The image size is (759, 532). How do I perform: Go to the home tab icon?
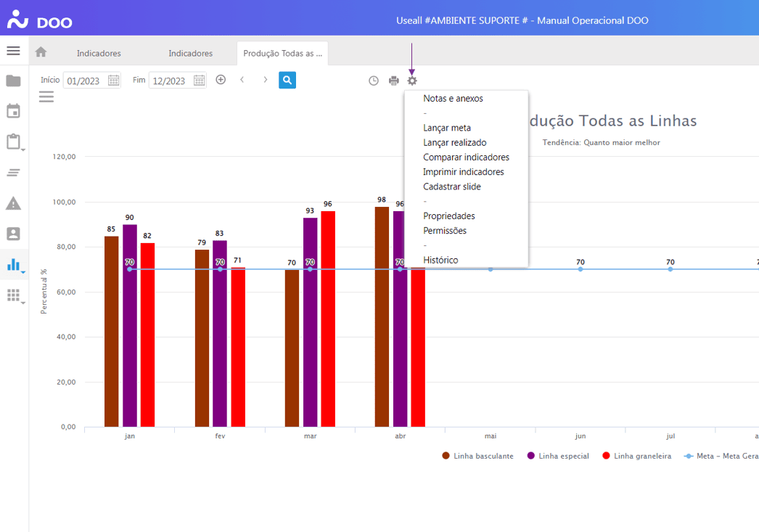tap(41, 52)
